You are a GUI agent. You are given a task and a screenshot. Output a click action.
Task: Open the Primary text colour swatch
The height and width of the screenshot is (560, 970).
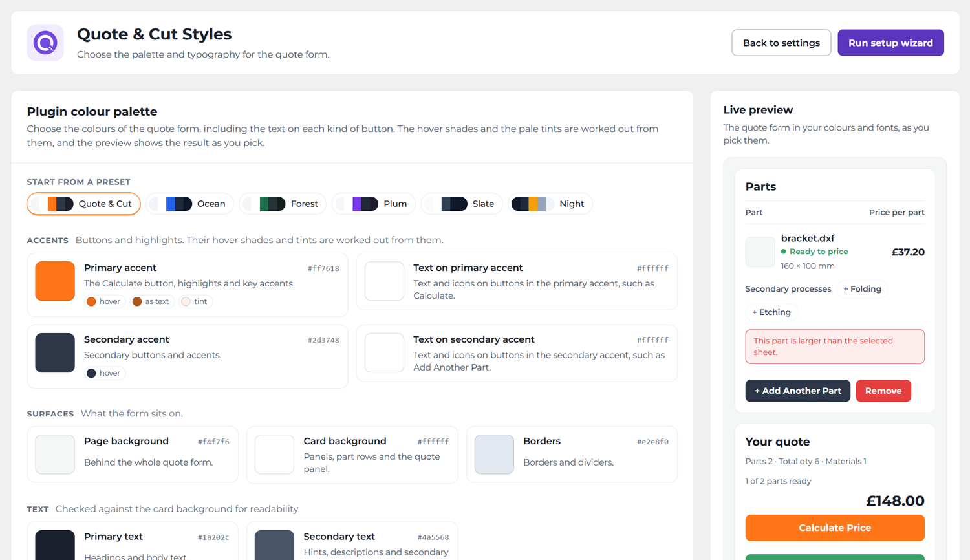pos(55,545)
